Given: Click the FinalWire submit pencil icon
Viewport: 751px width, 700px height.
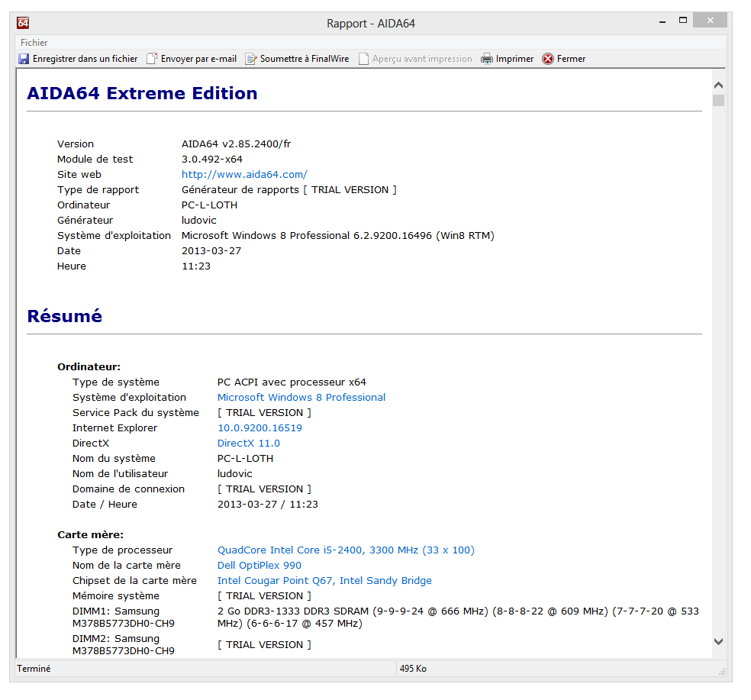Looking at the screenshot, I should (251, 59).
